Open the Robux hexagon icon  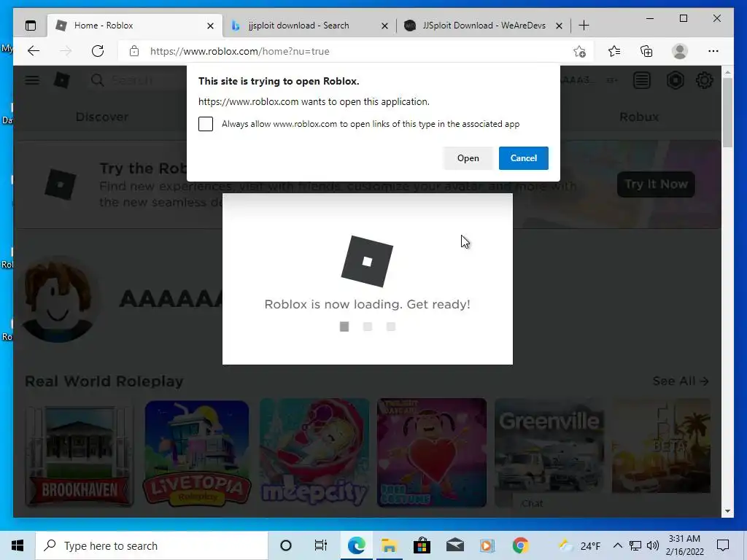675,80
